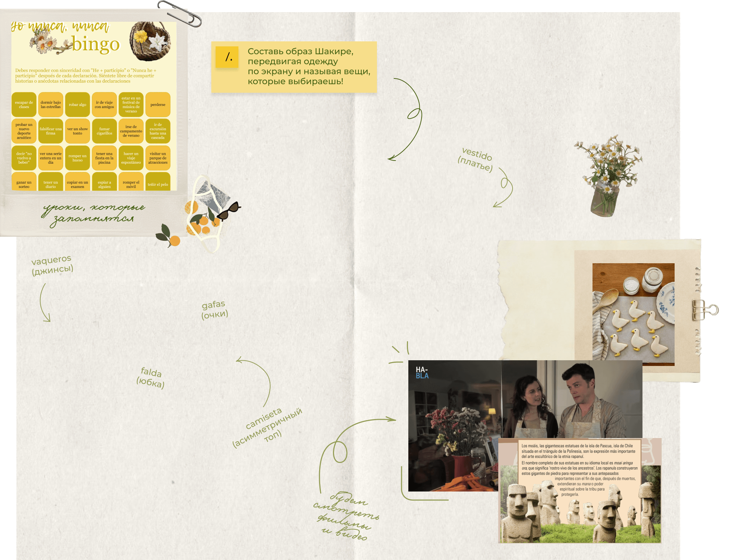Image resolution: width=736 pixels, height=560 pixels.
Task: Select 'visitar un parque de atracciones' cell
Action: (158, 158)
